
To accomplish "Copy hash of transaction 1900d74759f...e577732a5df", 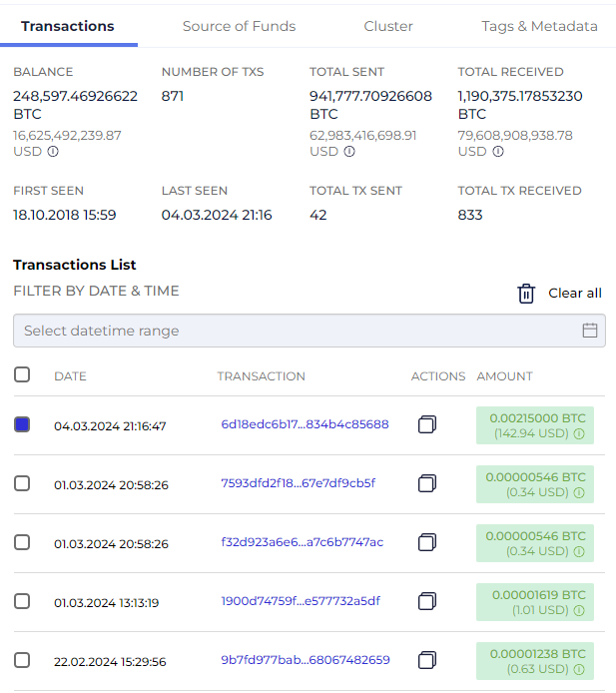I will coord(427,601).
